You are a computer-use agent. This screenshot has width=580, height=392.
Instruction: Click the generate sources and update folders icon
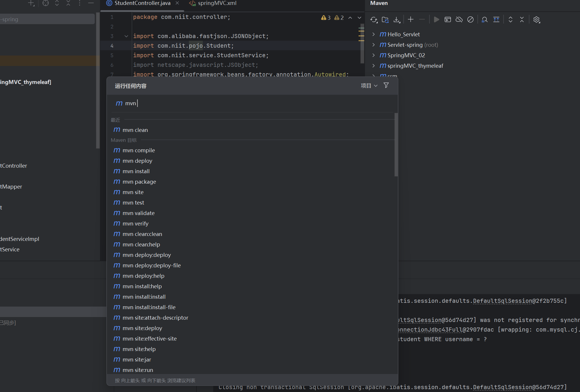pos(385,20)
